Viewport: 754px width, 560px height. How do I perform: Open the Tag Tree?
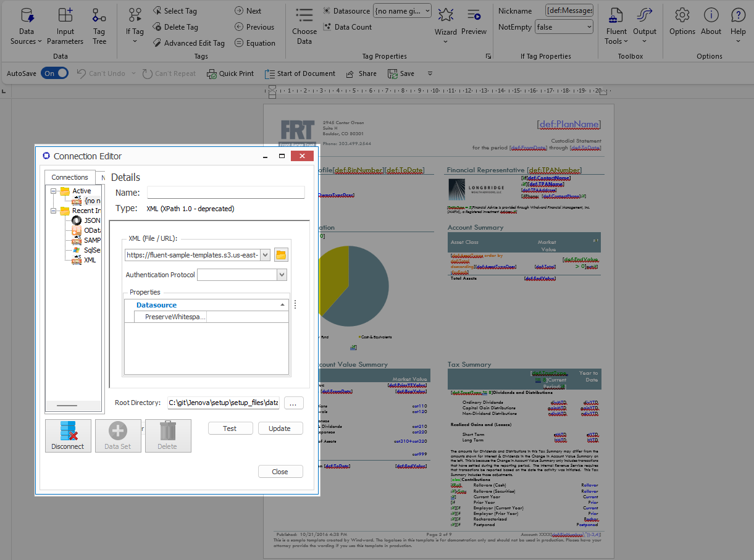[x=99, y=26]
